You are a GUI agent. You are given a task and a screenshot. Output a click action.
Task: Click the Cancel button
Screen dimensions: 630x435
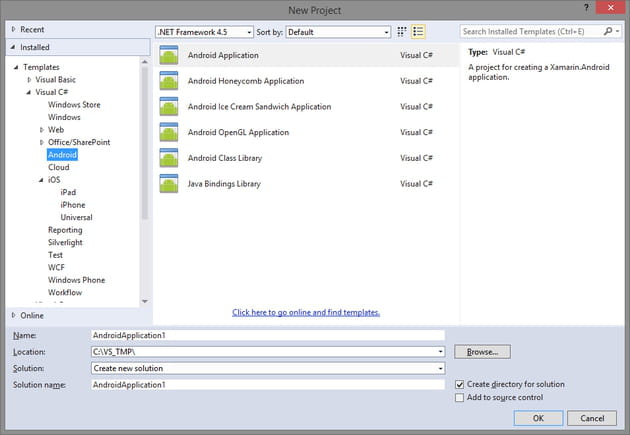[x=592, y=418]
